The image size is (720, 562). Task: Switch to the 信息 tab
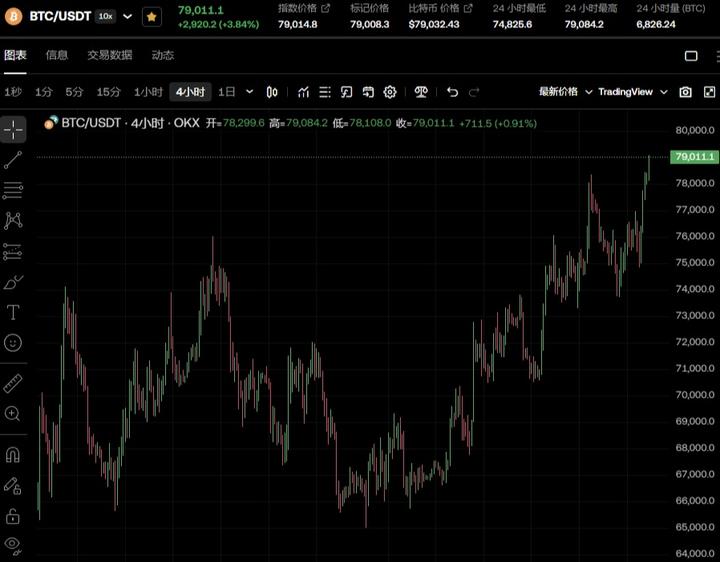pyautogui.click(x=57, y=56)
